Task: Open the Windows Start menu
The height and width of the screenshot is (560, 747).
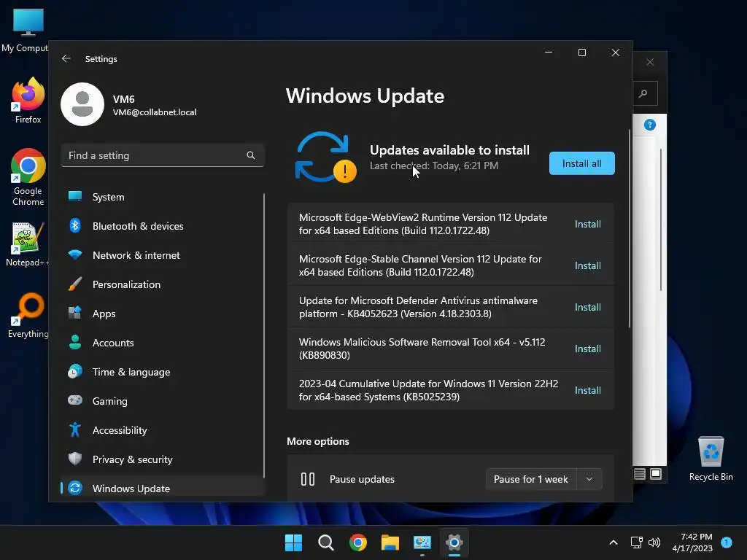Action: [x=293, y=542]
